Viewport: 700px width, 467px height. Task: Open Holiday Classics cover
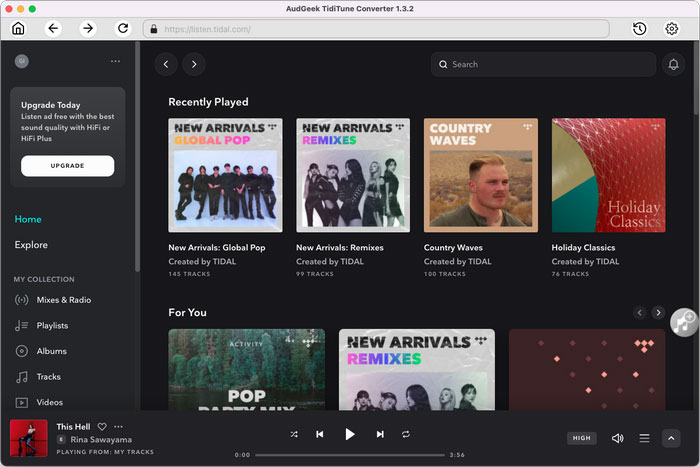click(608, 175)
